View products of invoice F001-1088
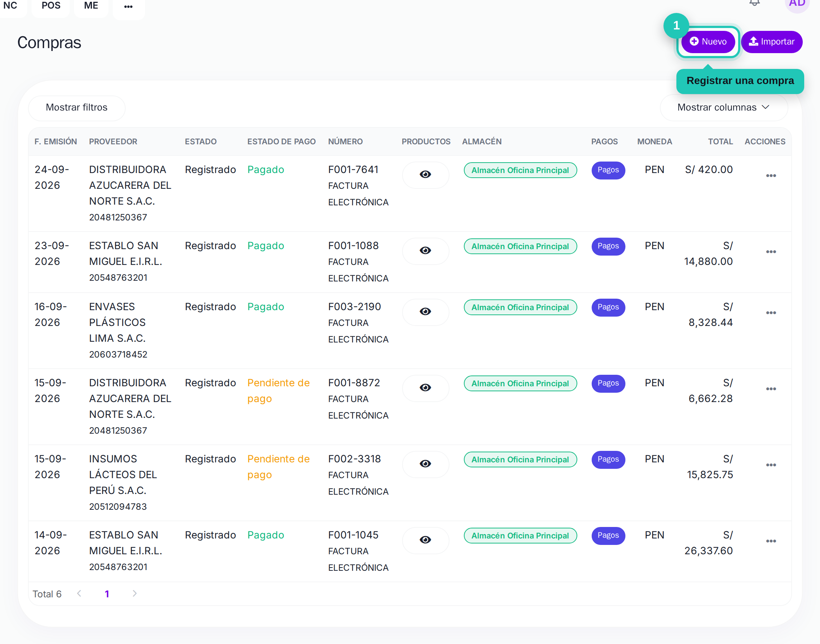 coord(425,251)
